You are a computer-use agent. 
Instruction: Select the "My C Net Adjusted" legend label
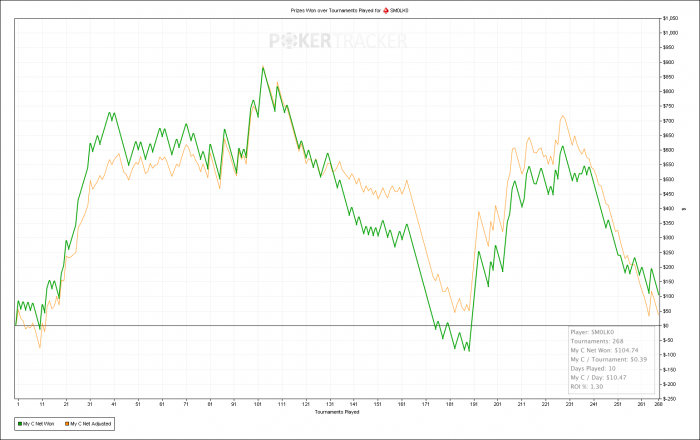tap(91, 424)
